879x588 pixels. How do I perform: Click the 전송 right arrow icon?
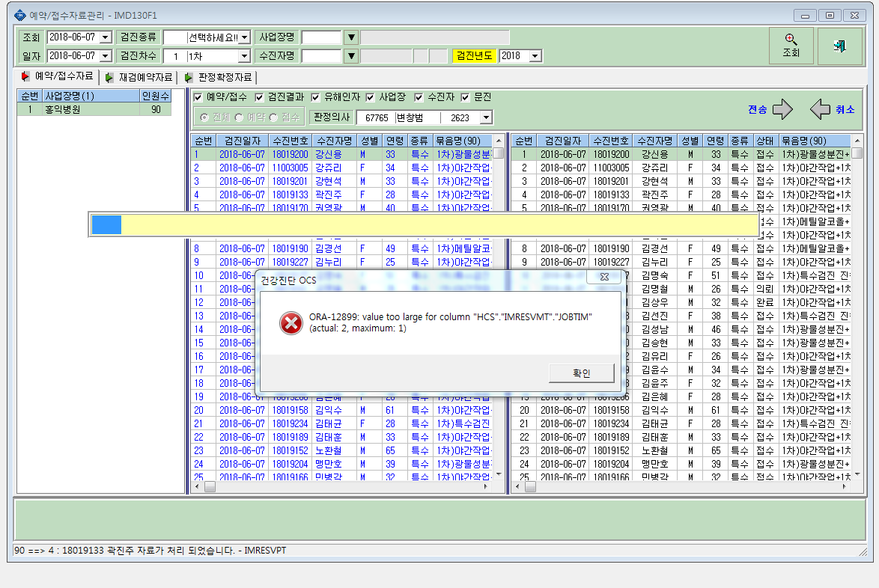point(782,109)
